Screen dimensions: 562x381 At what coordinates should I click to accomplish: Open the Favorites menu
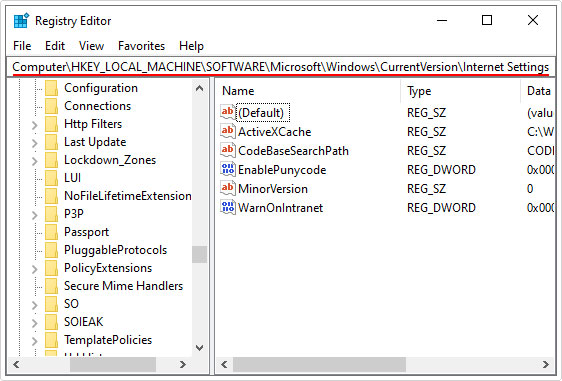(141, 46)
